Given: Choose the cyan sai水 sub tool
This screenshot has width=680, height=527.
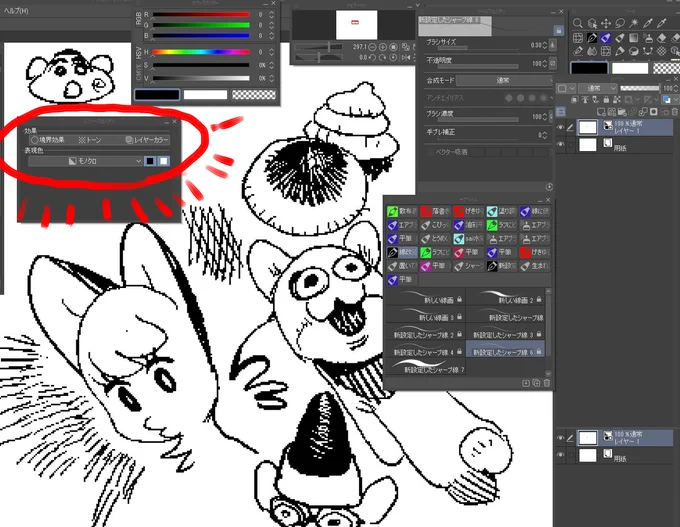Looking at the screenshot, I should [468, 239].
